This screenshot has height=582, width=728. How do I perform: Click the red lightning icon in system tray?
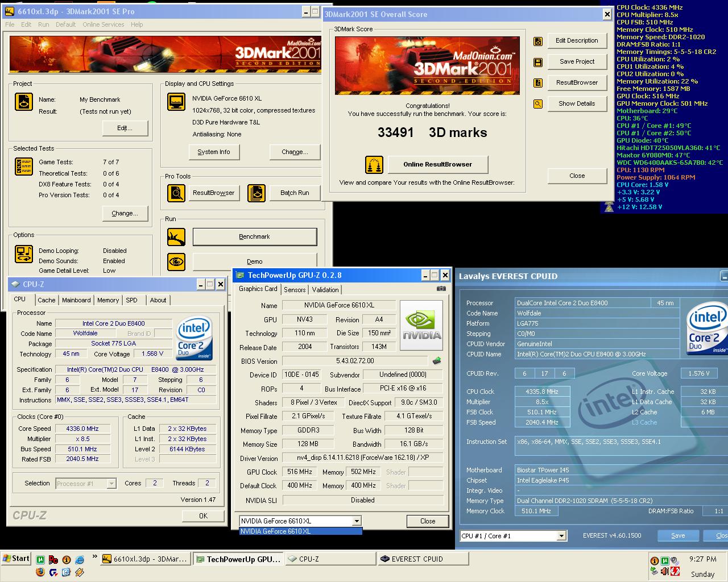pyautogui.click(x=675, y=571)
